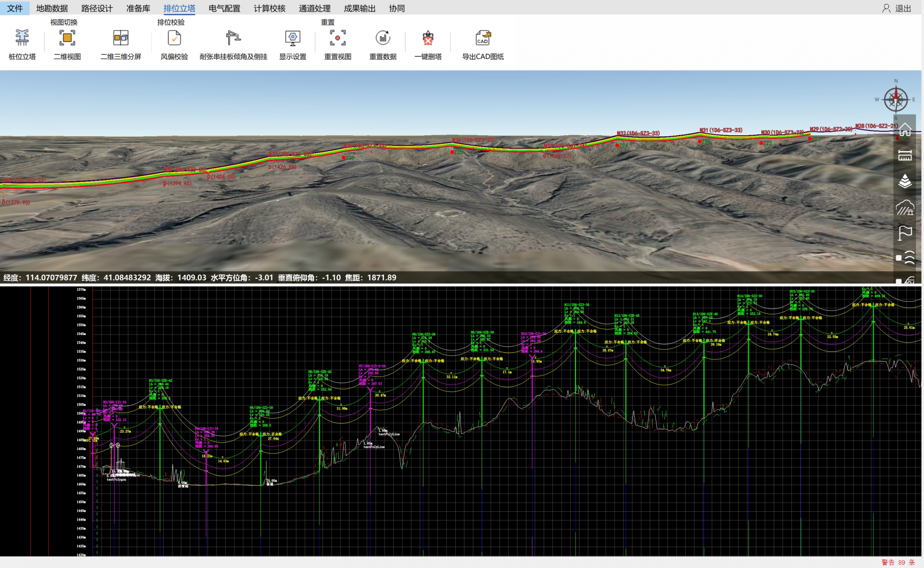This screenshot has width=924, height=568.
Task: Open 二维三维分屏 split-screen view
Action: click(x=121, y=39)
